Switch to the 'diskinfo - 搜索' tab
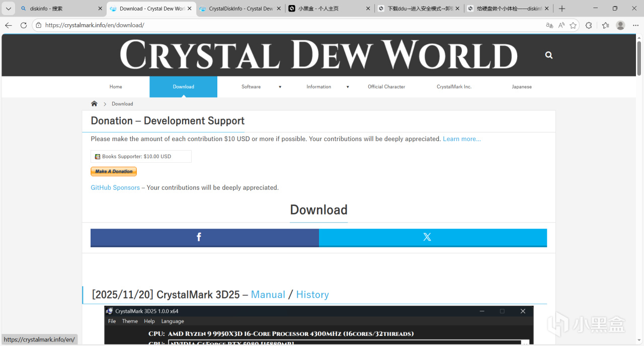This screenshot has width=644, height=346. coord(60,9)
